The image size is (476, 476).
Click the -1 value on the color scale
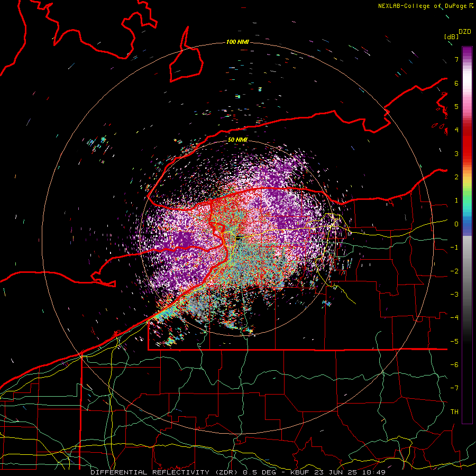(x=454, y=248)
